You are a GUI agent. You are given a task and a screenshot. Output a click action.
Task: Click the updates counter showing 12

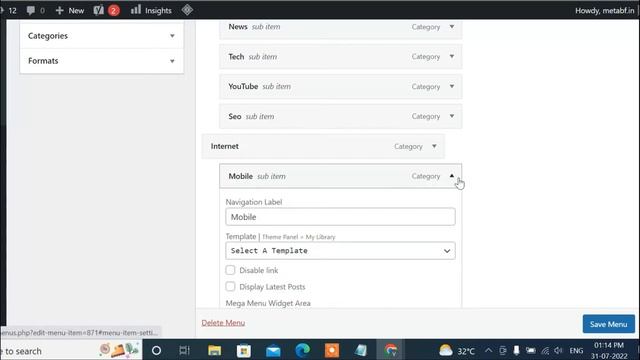[9, 10]
